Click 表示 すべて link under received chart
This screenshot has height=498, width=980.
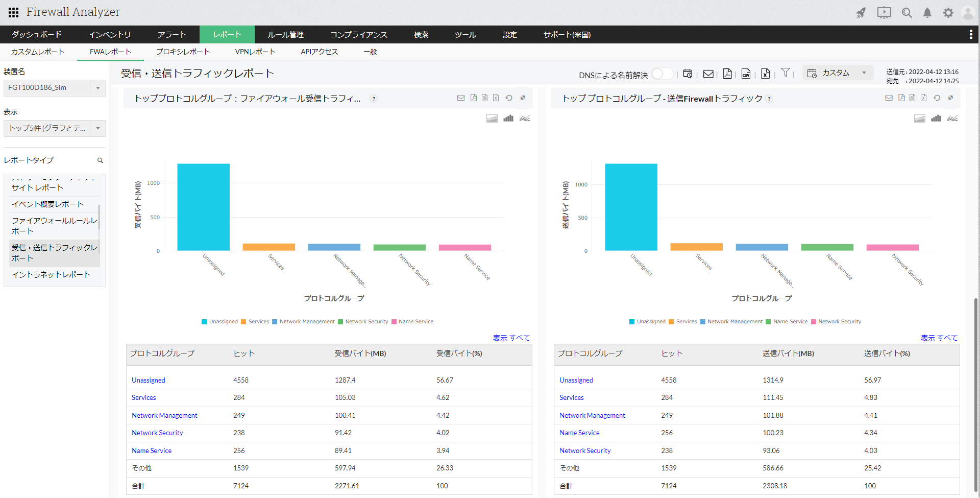click(x=511, y=338)
